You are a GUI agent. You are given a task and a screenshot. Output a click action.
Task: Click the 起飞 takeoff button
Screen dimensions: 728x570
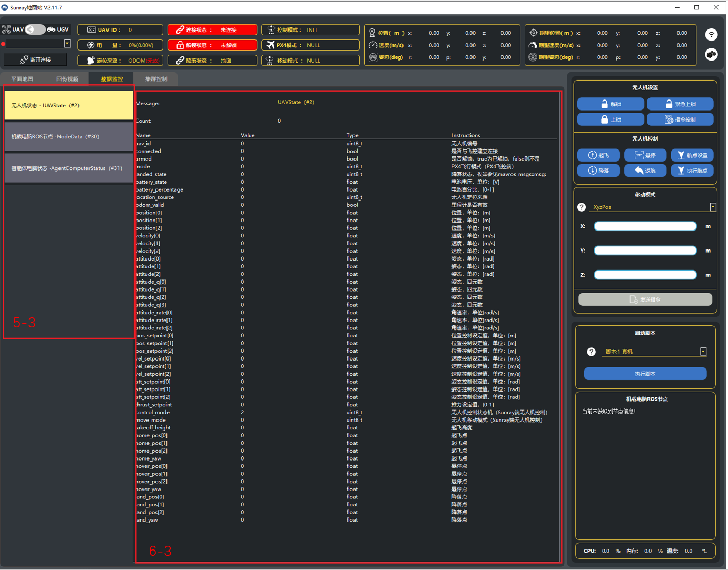pyautogui.click(x=598, y=155)
